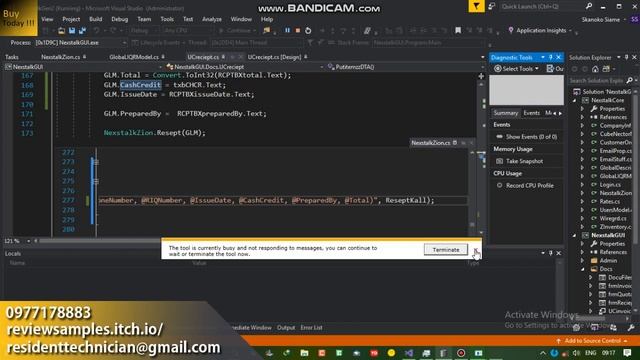Click the Visual Studio taskbar icon
This screenshot has width=640, height=360.
[x=409, y=353]
